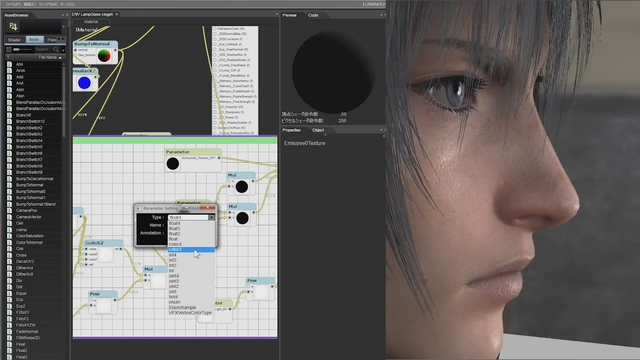Open the P4 workspace dropdown arrow
The width and height of the screenshot is (640, 360).
point(63,27)
